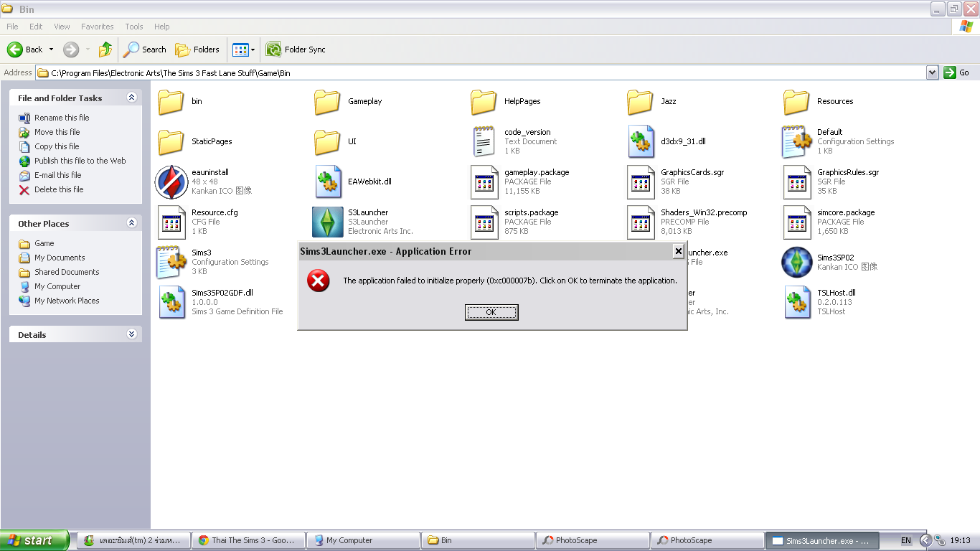Open the Search pane from the toolbar

click(x=145, y=50)
